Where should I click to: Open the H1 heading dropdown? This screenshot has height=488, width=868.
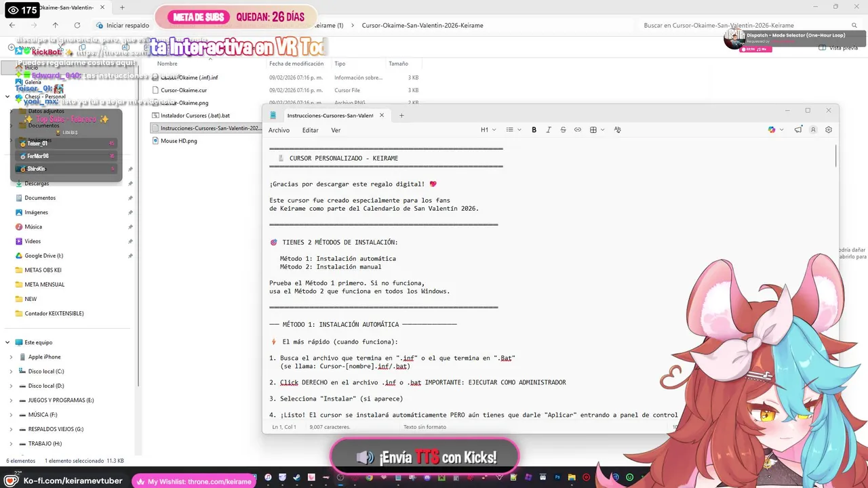pos(488,129)
